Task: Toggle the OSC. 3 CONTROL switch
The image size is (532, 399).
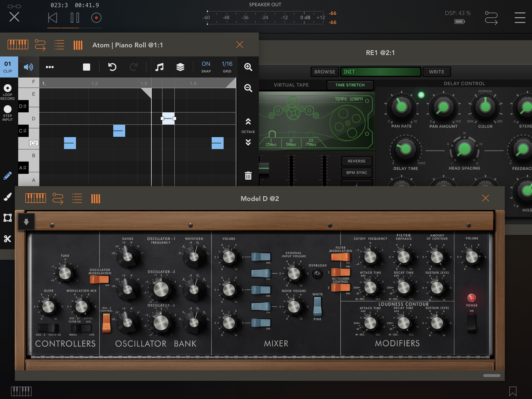Action: pyautogui.click(x=106, y=323)
